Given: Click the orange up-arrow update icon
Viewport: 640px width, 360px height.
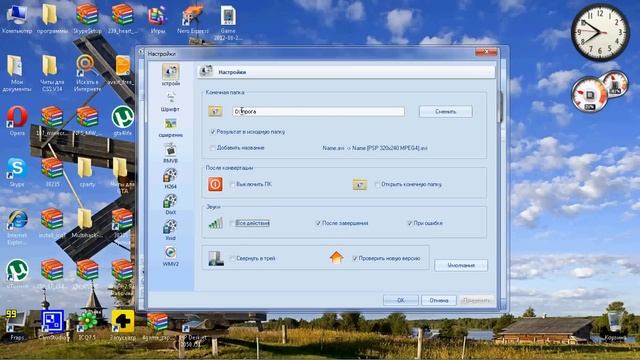Looking at the screenshot, I should [336, 258].
